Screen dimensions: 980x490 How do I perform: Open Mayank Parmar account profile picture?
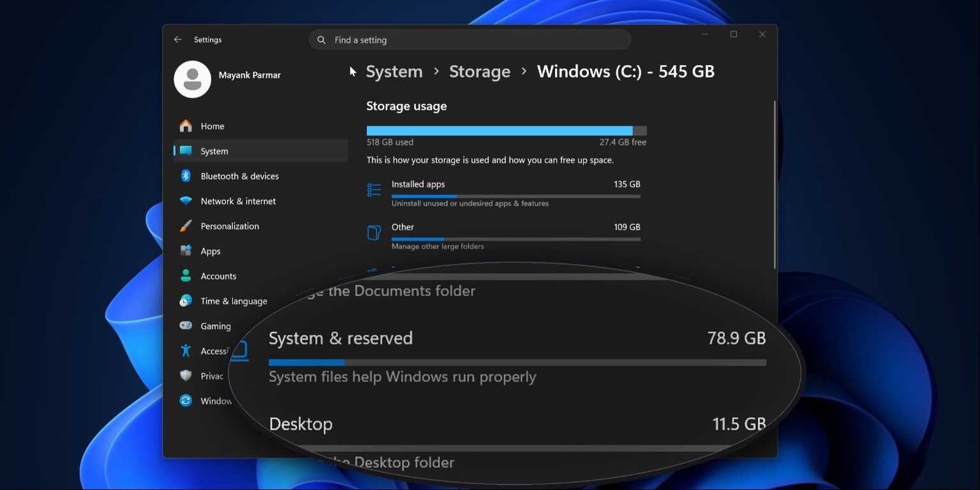193,79
